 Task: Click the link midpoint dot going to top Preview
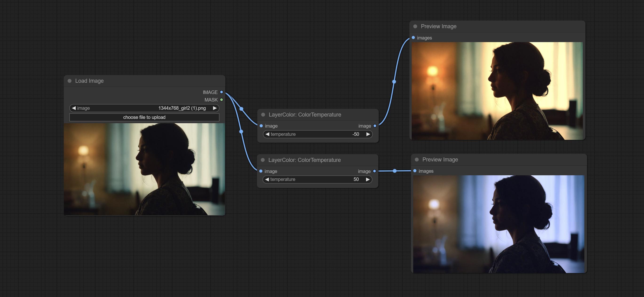coord(394,82)
